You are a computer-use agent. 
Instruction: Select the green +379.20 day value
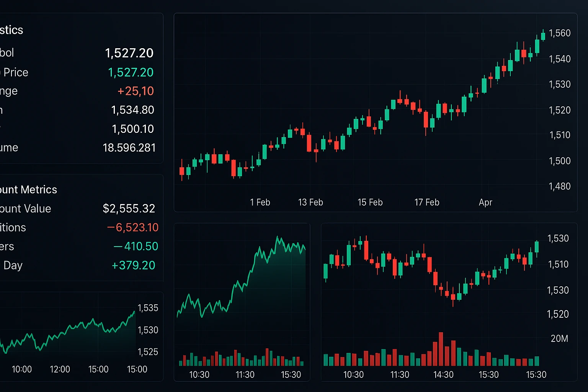[133, 265]
